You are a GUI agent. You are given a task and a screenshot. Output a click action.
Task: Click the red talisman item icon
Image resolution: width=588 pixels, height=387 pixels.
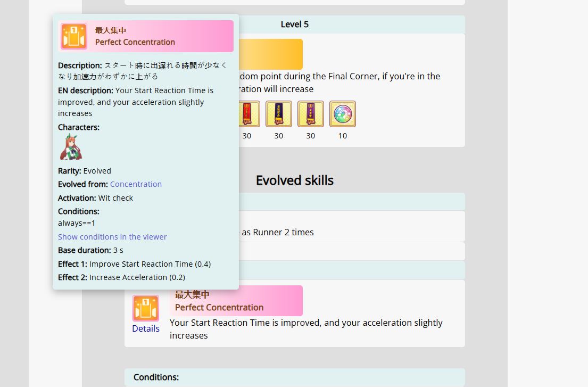(x=249, y=113)
